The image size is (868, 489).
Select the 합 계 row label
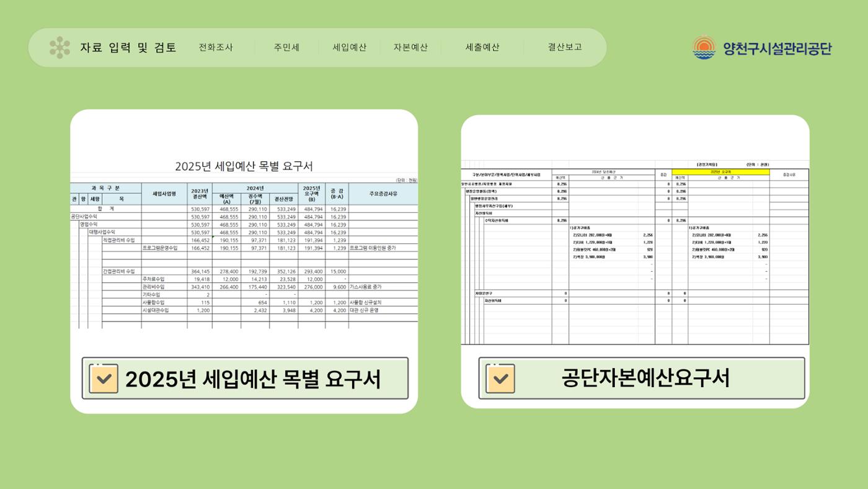106,209
